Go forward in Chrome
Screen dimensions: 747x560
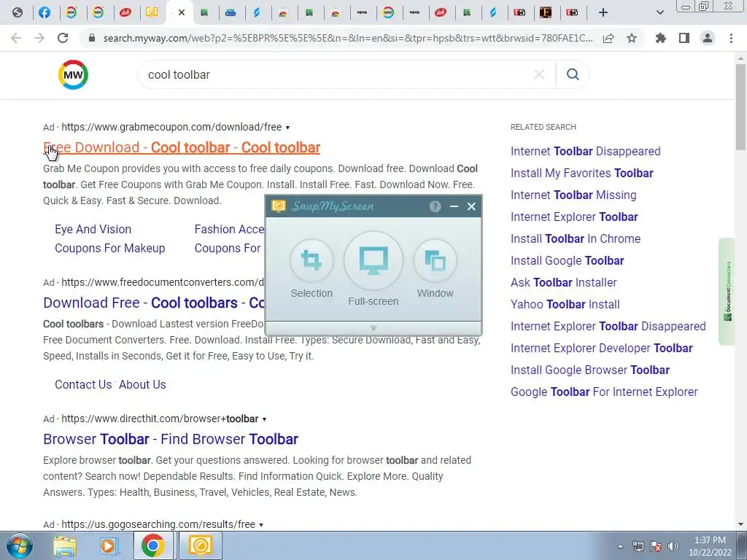[39, 38]
